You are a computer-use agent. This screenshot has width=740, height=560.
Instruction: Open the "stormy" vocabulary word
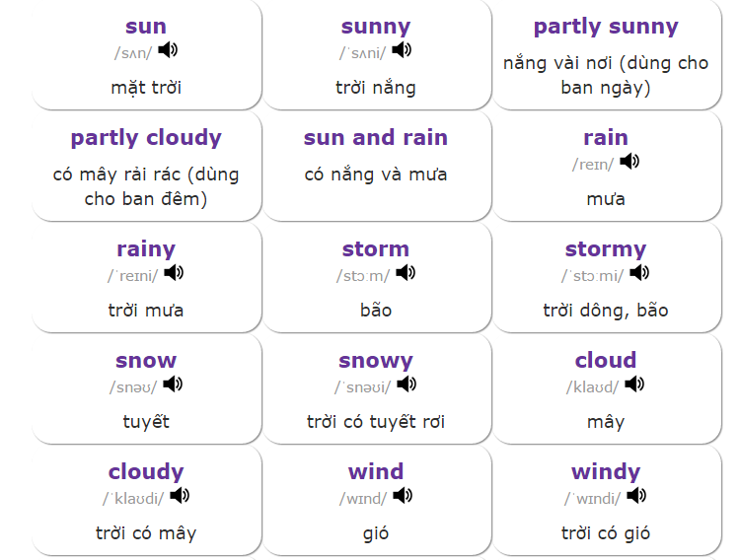(x=606, y=249)
